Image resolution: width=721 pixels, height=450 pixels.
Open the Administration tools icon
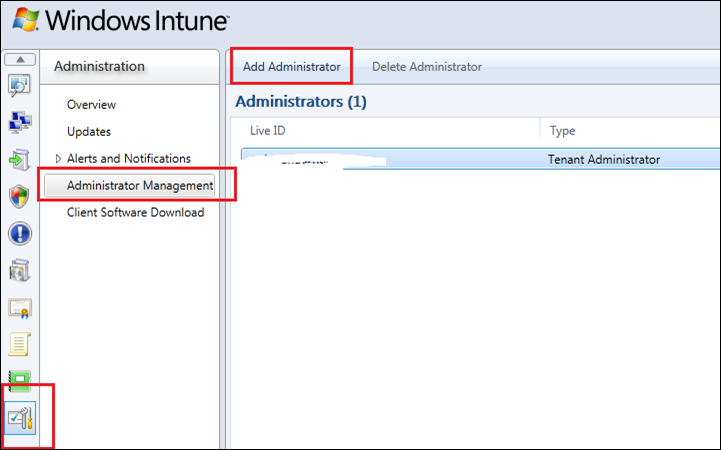point(20,418)
